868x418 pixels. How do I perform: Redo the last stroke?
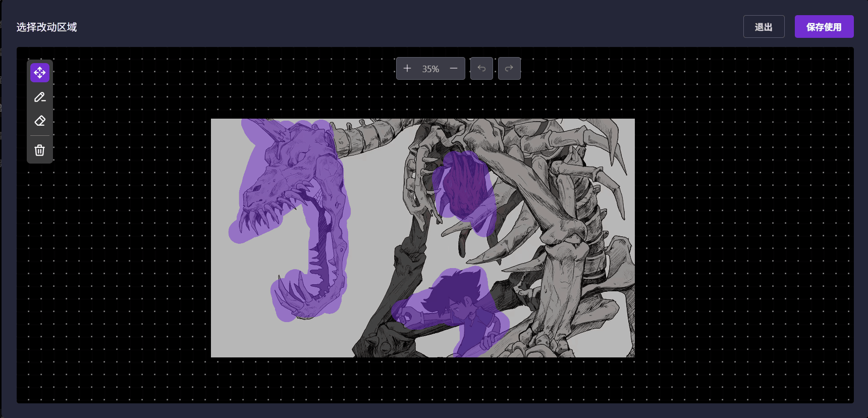[509, 68]
